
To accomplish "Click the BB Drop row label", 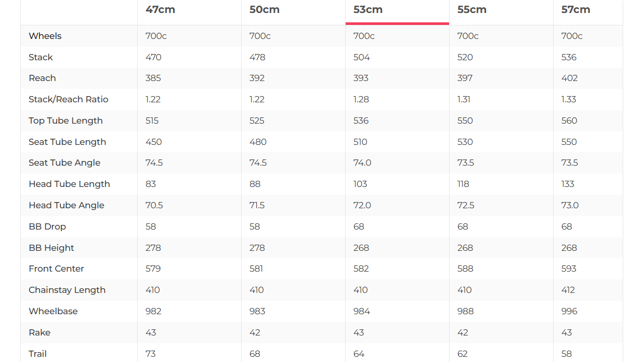I will coord(47,226).
